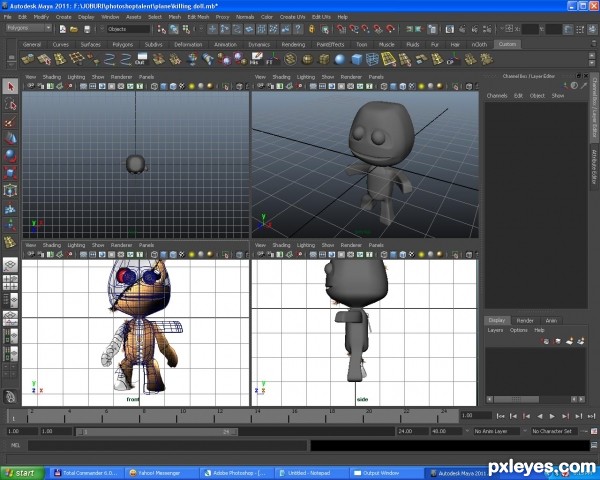Screen dimensions: 600x480
Task: Click the Select by hierarchy icon
Action: [x=161, y=29]
